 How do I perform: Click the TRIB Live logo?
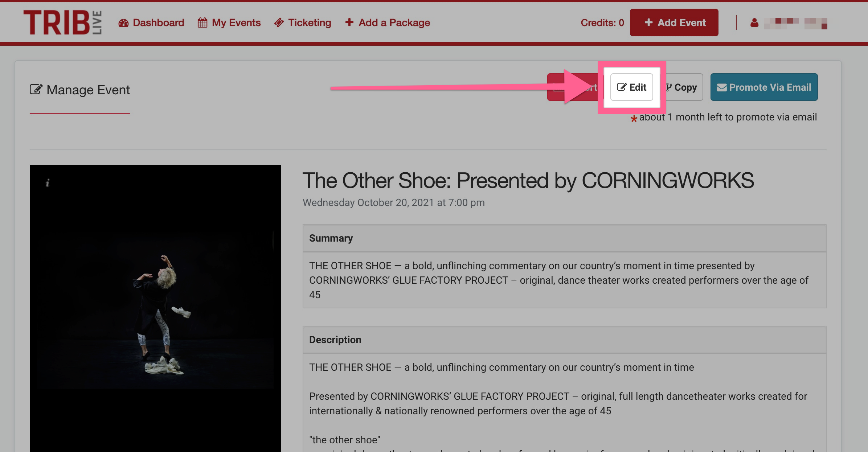62,22
